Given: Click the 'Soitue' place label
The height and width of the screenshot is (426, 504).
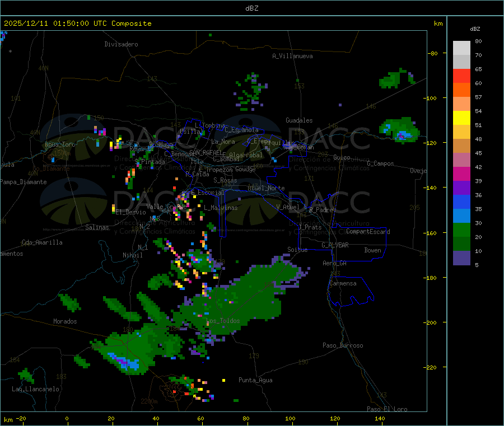Looking at the screenshot, I should pyautogui.click(x=297, y=250).
